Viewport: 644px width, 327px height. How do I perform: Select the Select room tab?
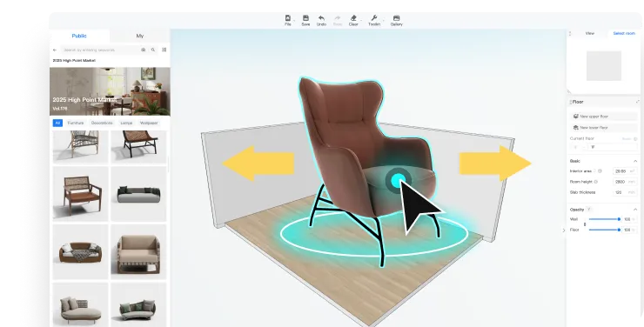624,33
